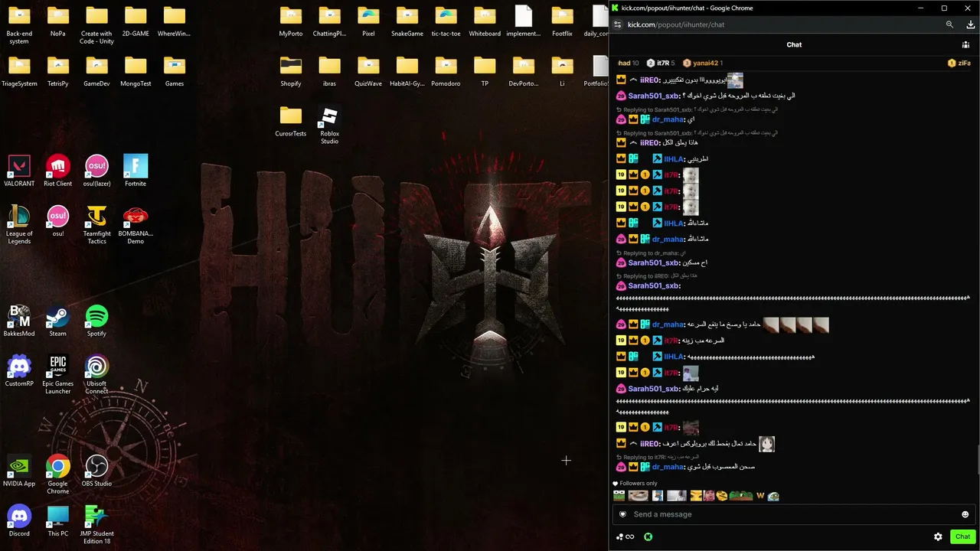Screen dimensions: 980x551
Task: Select the Back-end system folder
Action: coord(19,25)
